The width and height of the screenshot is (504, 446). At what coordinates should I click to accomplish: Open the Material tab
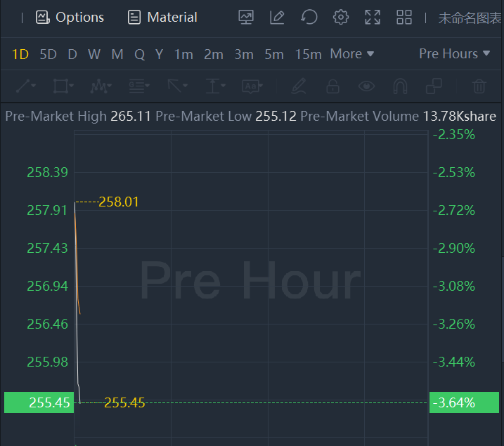[162, 18]
